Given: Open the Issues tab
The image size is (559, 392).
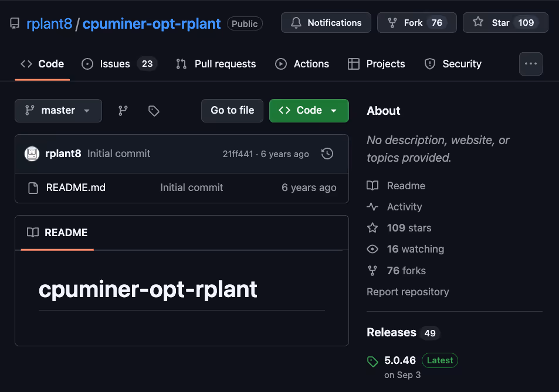Looking at the screenshot, I should (119, 64).
